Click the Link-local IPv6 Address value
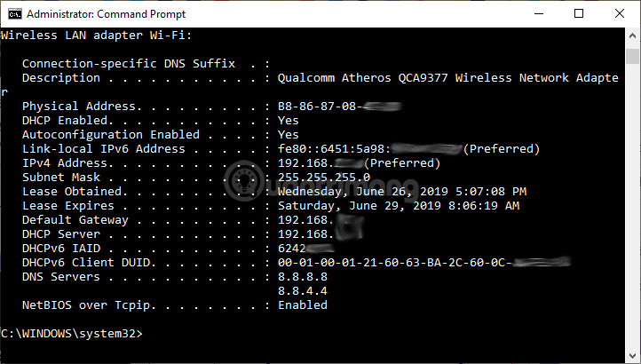 [408, 149]
